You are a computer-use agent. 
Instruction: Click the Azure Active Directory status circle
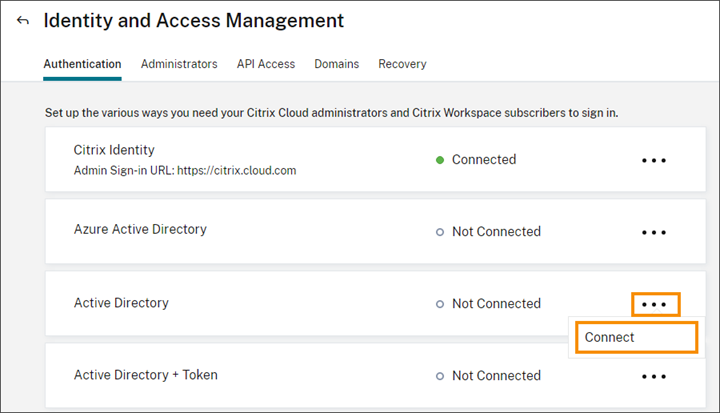(440, 232)
